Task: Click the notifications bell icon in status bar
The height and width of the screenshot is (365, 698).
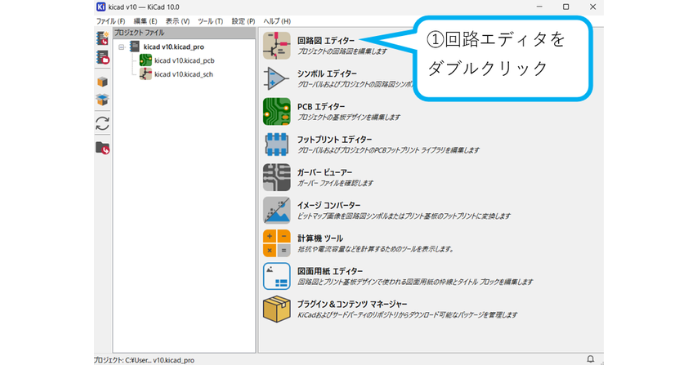Action: 590,359
